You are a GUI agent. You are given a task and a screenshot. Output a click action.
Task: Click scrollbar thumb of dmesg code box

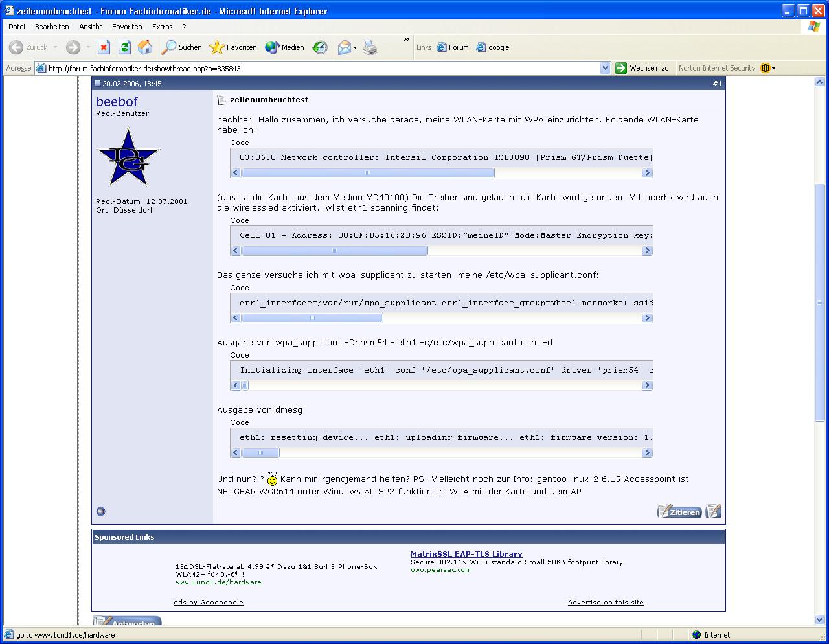tap(260, 453)
